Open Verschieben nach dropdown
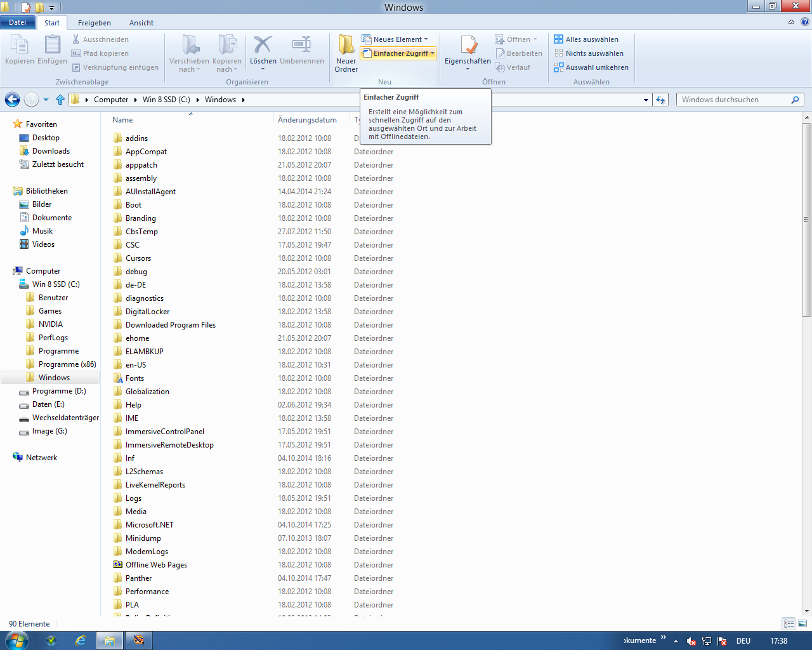Image resolution: width=812 pixels, height=650 pixels. click(x=189, y=65)
